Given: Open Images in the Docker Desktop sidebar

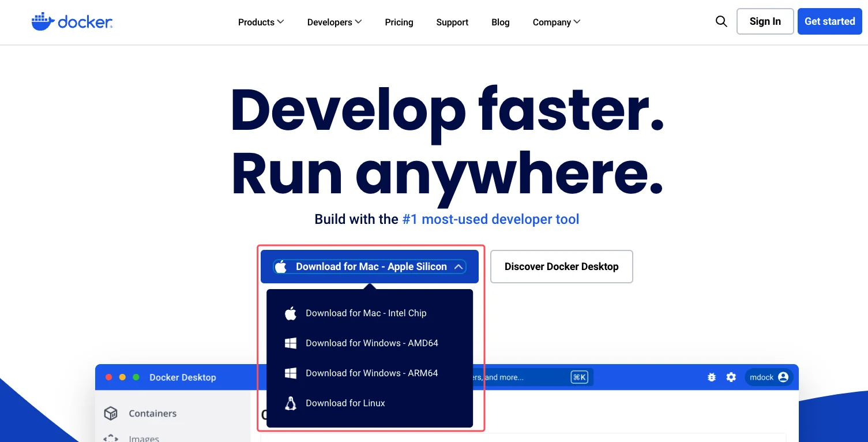Looking at the screenshot, I should click(x=144, y=439).
